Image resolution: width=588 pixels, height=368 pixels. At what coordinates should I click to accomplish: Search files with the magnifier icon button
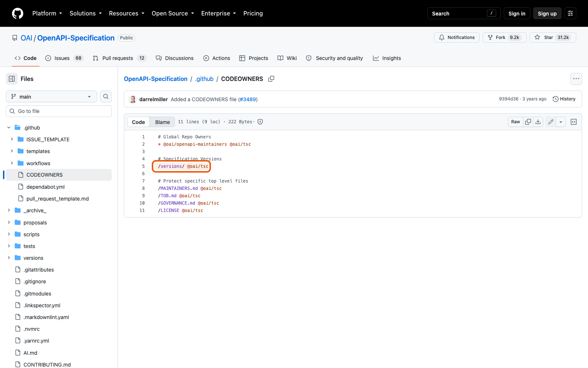106,96
